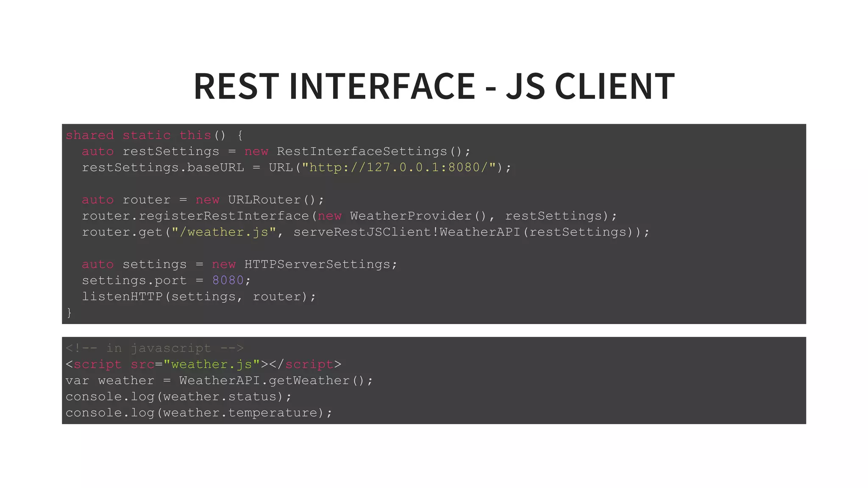The height and width of the screenshot is (488, 868).
Task: Click the purple 8080 port number
Action: [228, 280]
